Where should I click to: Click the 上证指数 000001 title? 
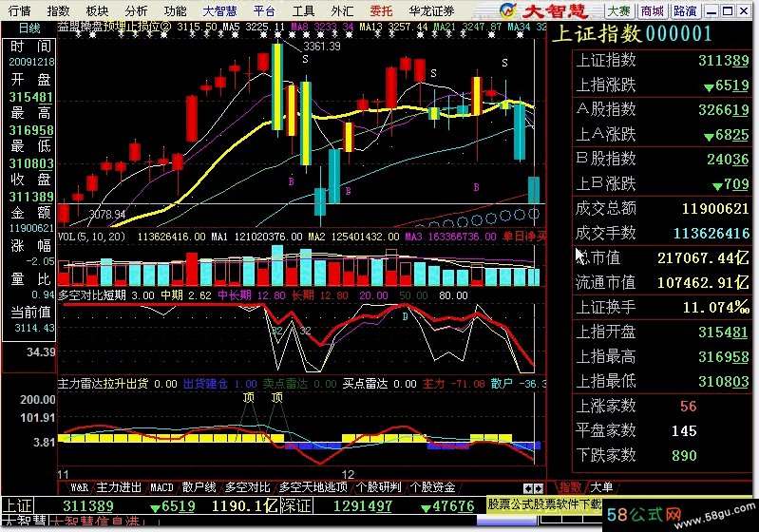click(632, 33)
